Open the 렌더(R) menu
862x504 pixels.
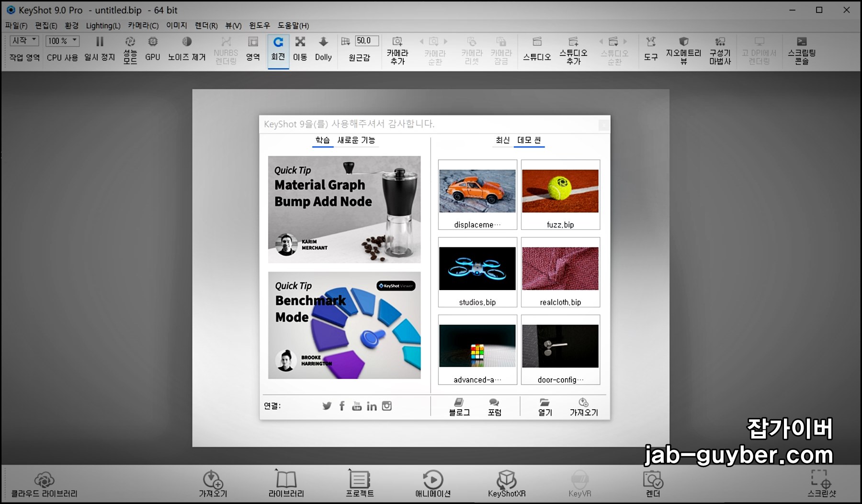[206, 25]
